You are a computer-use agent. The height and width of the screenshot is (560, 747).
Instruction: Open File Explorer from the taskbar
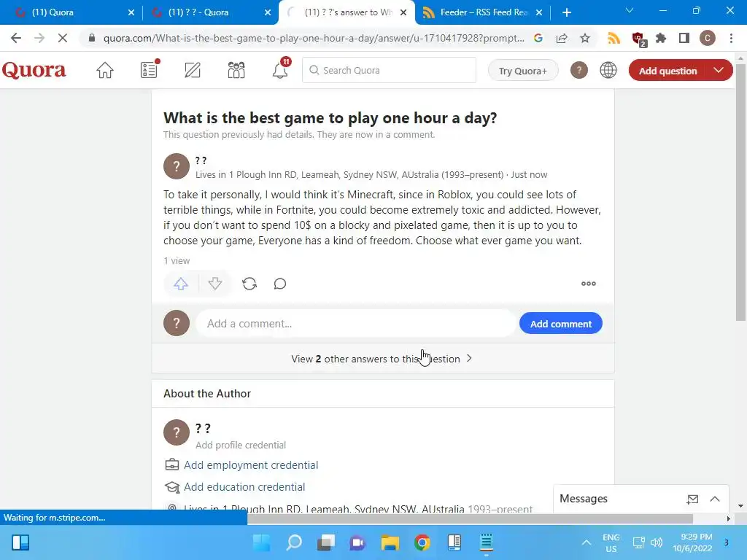click(390, 542)
